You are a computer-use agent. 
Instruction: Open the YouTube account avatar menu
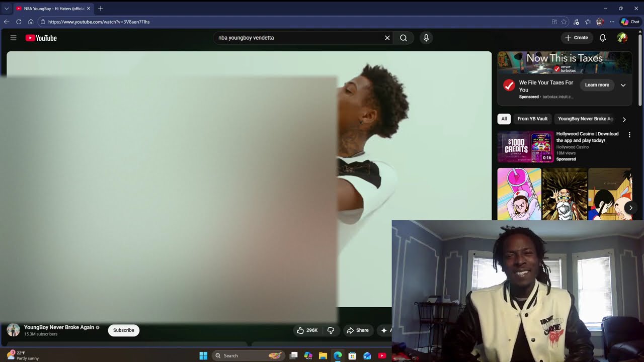click(622, 38)
